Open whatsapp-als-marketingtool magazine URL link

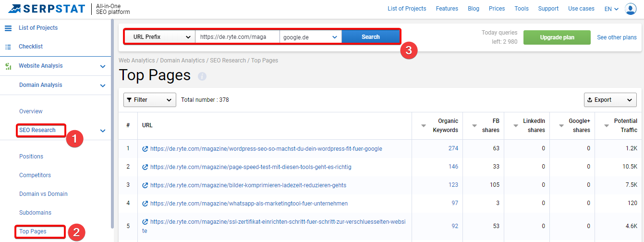(249, 204)
